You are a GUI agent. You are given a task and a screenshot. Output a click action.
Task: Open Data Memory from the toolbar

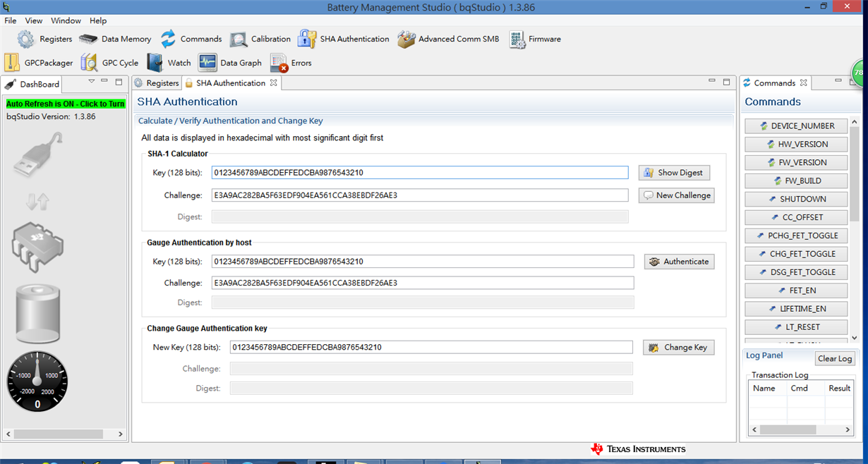click(x=115, y=39)
